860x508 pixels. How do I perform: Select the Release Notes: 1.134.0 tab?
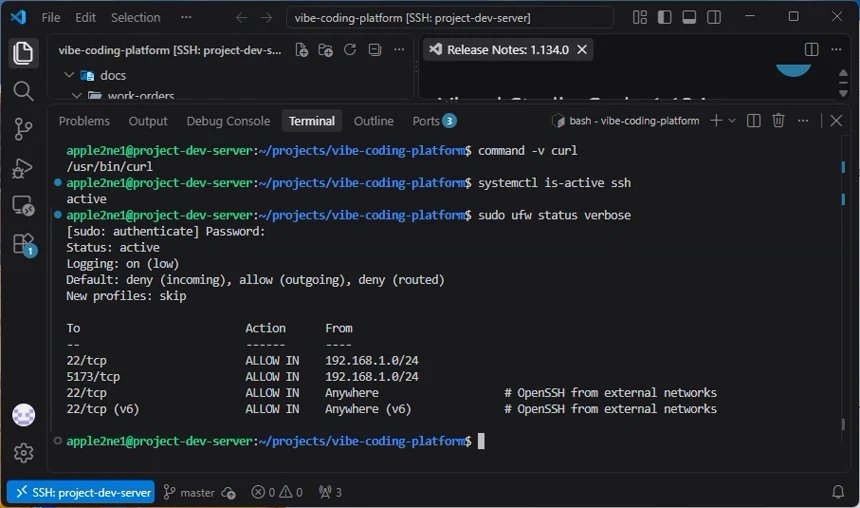click(x=507, y=49)
